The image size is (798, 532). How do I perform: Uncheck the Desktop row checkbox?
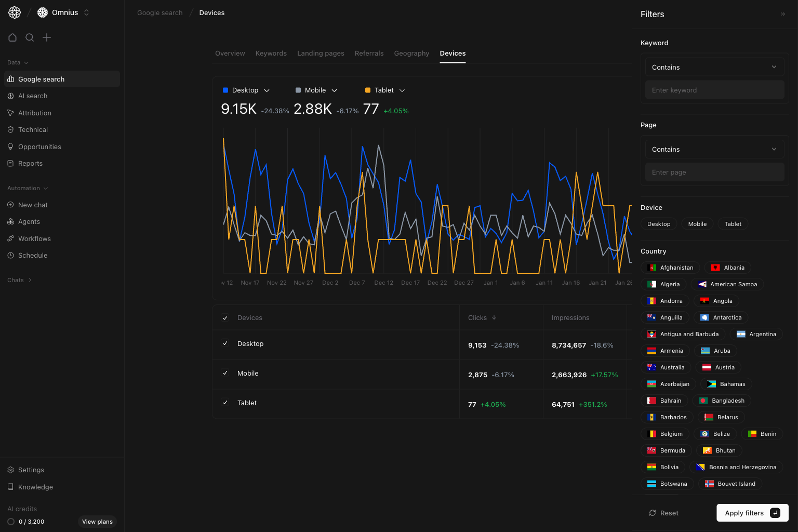point(225,343)
